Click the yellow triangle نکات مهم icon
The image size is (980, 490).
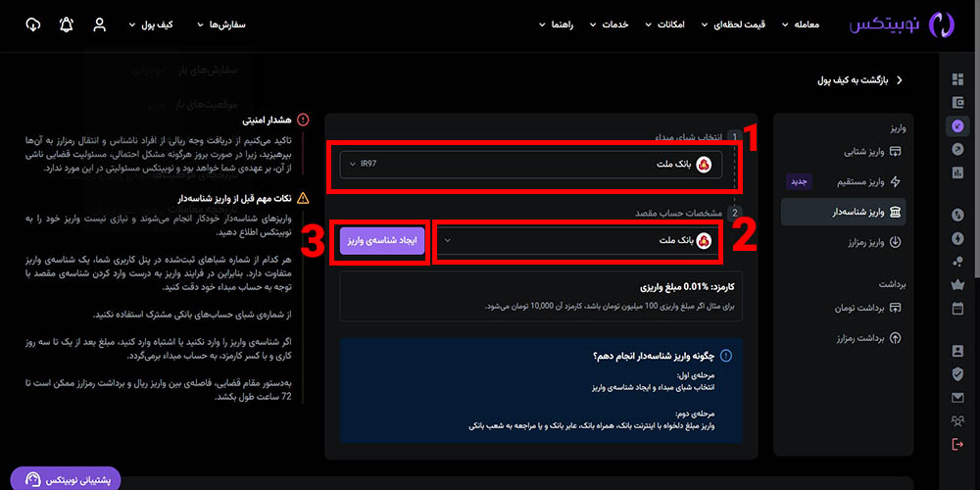coord(303,199)
